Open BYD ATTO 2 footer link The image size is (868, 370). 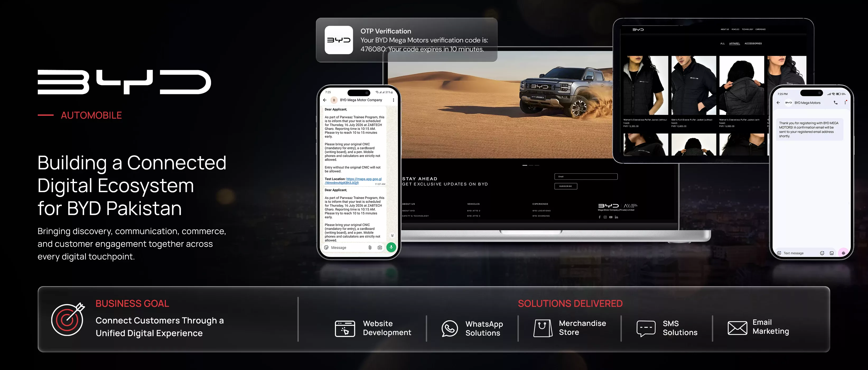473,211
